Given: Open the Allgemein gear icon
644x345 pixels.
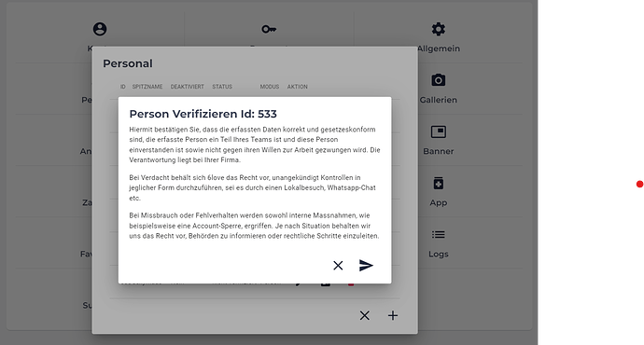Looking at the screenshot, I should tap(439, 29).
